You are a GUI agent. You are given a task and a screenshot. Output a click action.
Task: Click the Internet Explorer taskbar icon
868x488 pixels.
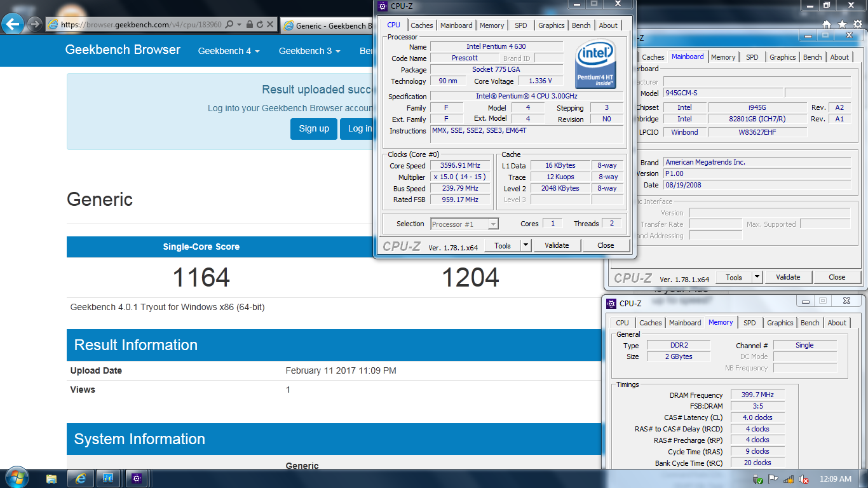80,478
